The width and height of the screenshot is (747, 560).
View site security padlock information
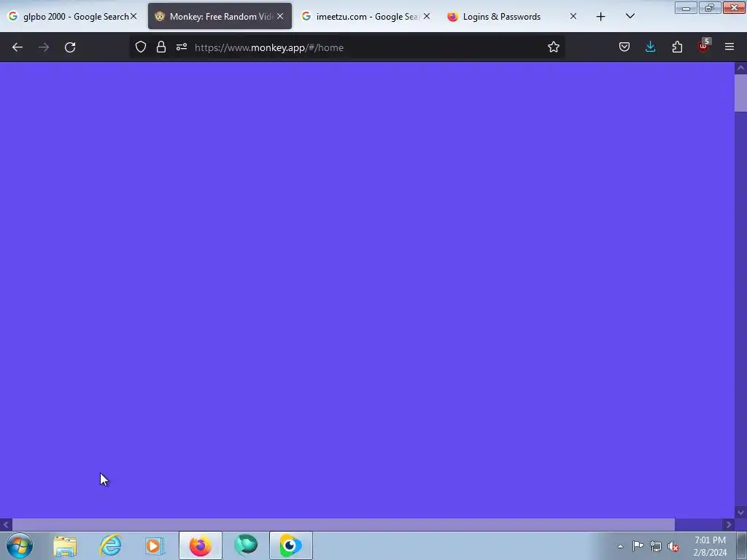[161, 47]
